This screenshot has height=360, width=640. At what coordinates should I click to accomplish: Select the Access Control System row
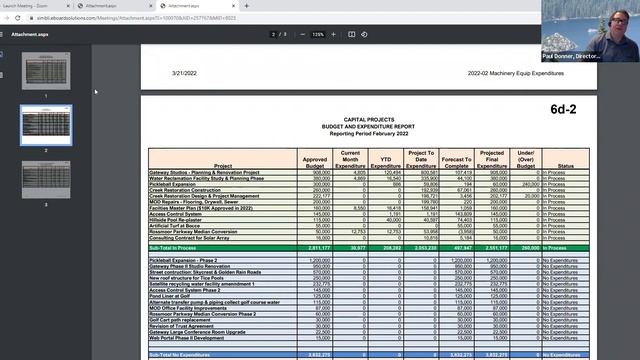369,214
